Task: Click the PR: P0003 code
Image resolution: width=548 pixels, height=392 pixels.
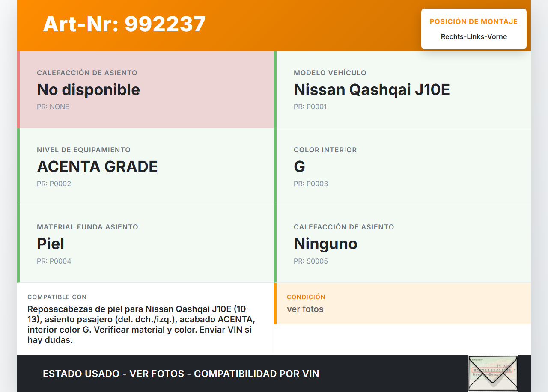Action: [x=311, y=184]
